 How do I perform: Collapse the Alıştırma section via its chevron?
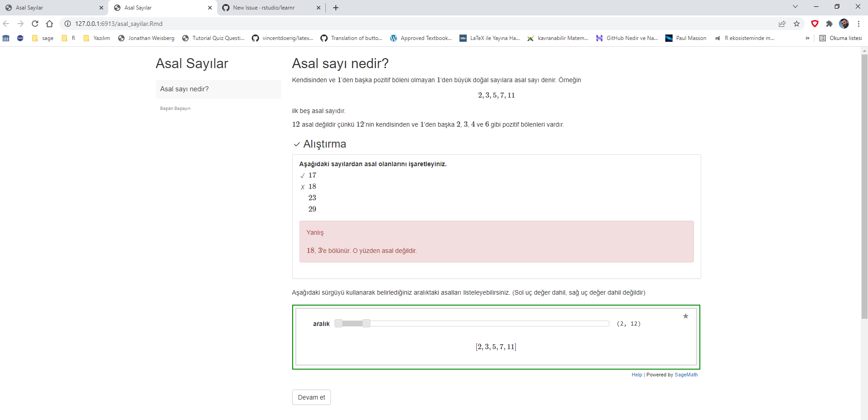[295, 144]
